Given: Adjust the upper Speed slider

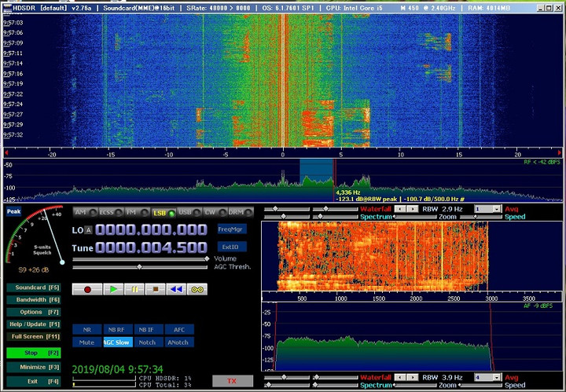Looking at the screenshot, I should [480, 217].
